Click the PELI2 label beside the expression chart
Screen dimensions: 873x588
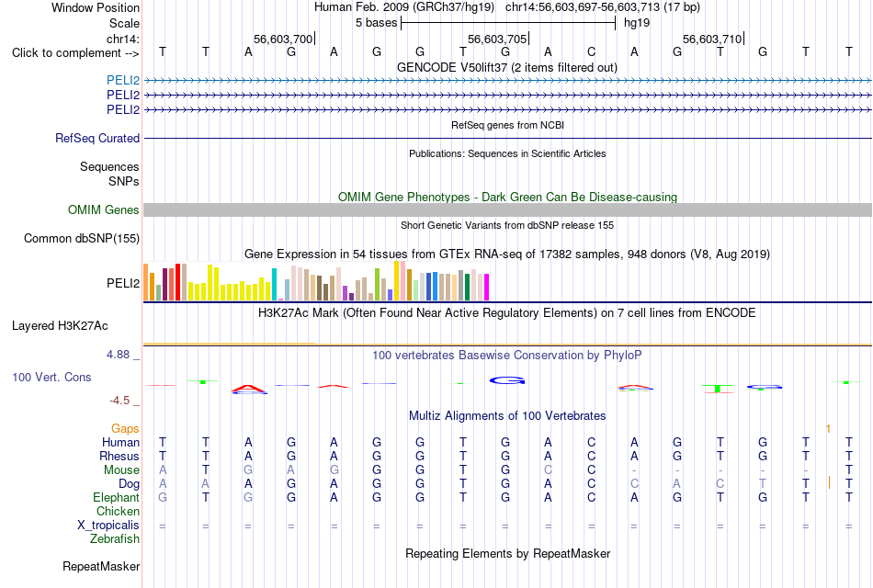click(123, 283)
